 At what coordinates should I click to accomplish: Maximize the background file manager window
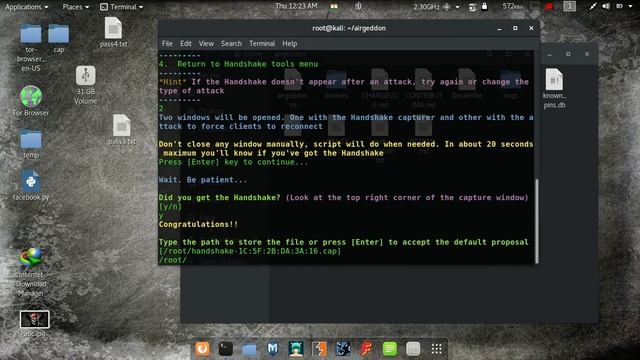[568, 54]
